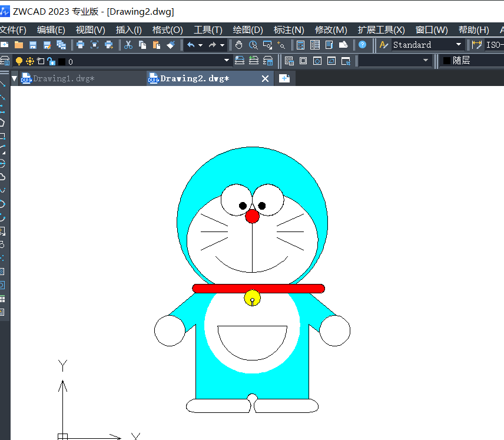Open a file with the folder icon
The width and height of the screenshot is (504, 440).
19,45
